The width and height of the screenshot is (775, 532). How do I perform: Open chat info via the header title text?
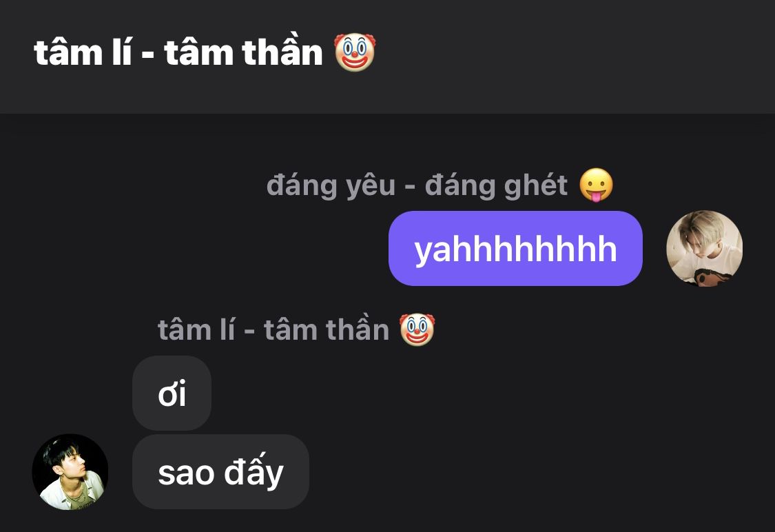coord(178,52)
